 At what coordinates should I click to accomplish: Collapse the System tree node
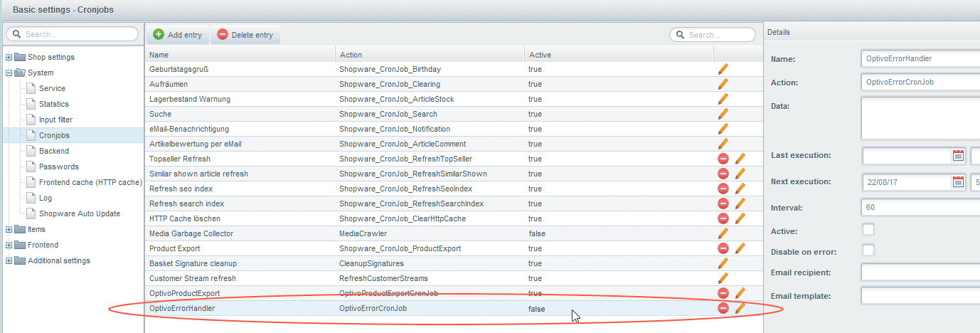(9, 73)
